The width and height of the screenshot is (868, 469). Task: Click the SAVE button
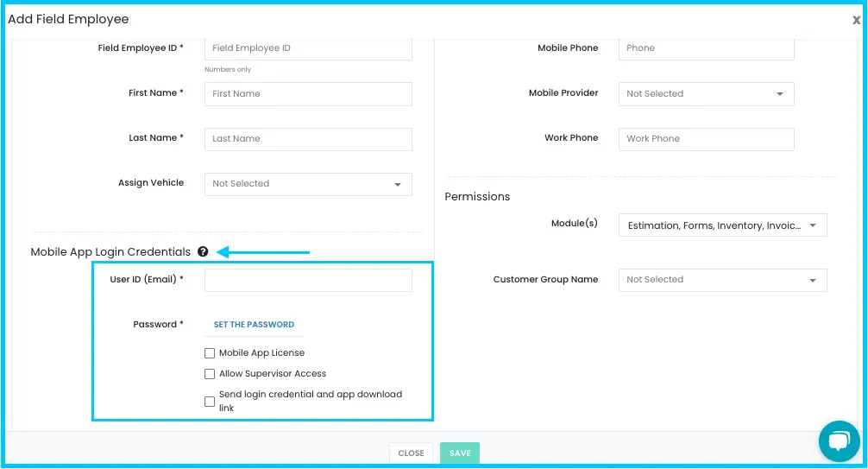(x=460, y=453)
